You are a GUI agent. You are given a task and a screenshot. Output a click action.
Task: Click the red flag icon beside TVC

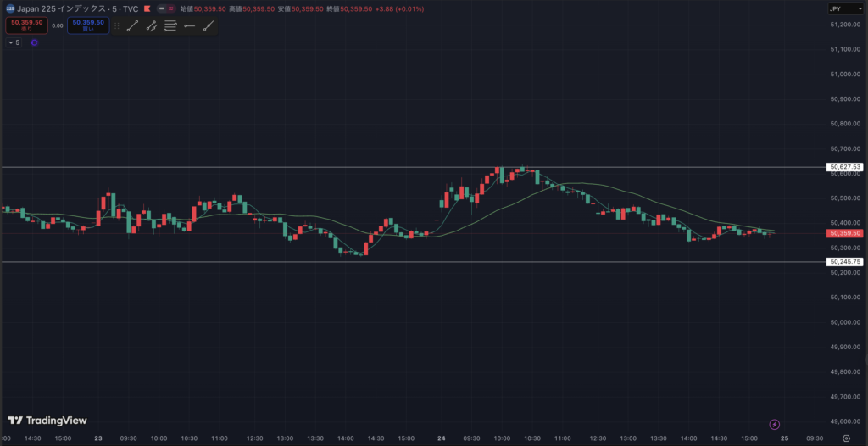[149, 8]
